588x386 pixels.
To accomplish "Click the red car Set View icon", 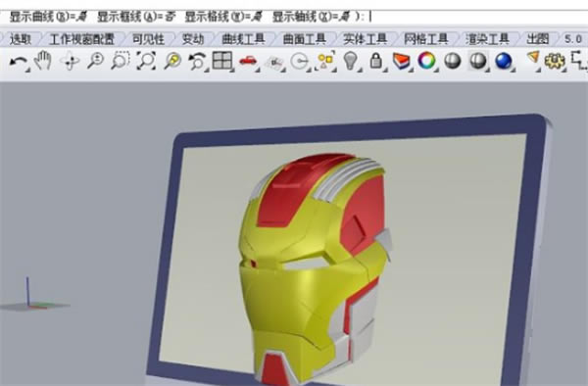I will click(248, 61).
